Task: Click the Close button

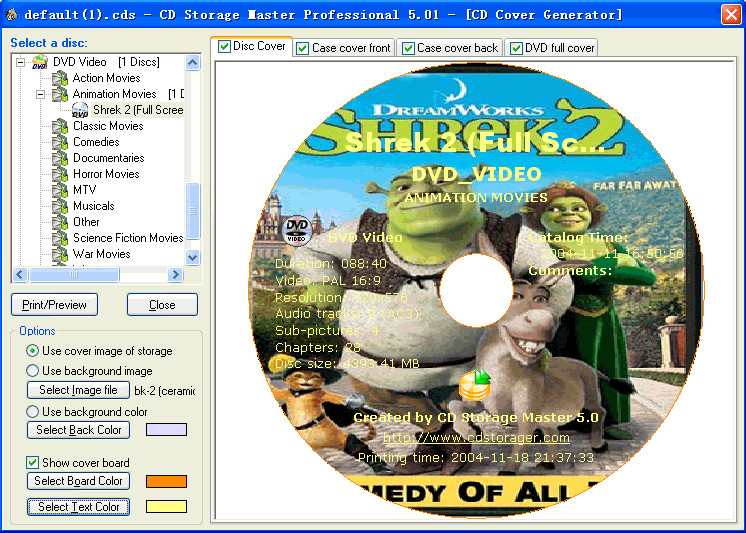Action: 162,305
